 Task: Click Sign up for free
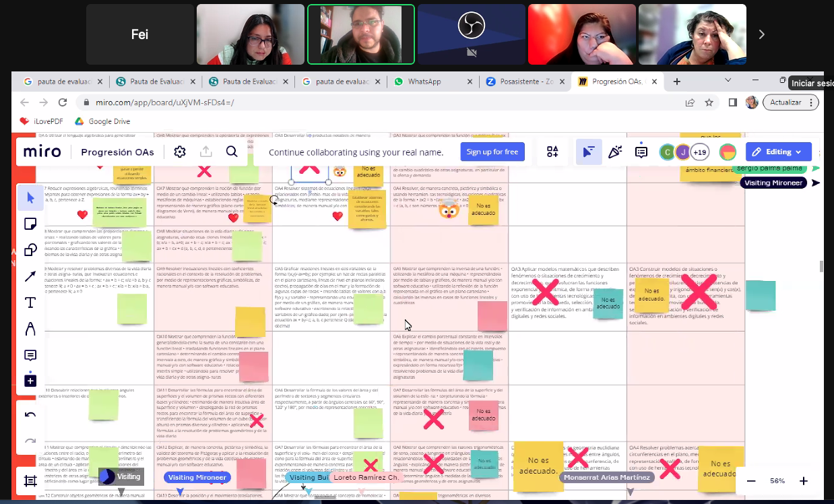[492, 152]
